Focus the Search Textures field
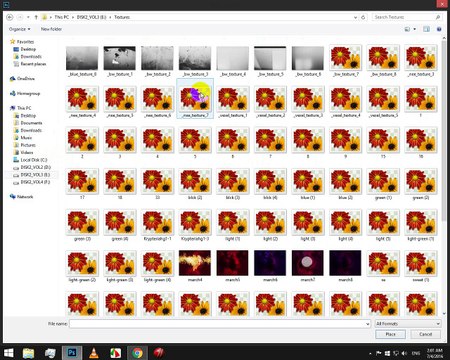 pyautogui.click(x=407, y=17)
